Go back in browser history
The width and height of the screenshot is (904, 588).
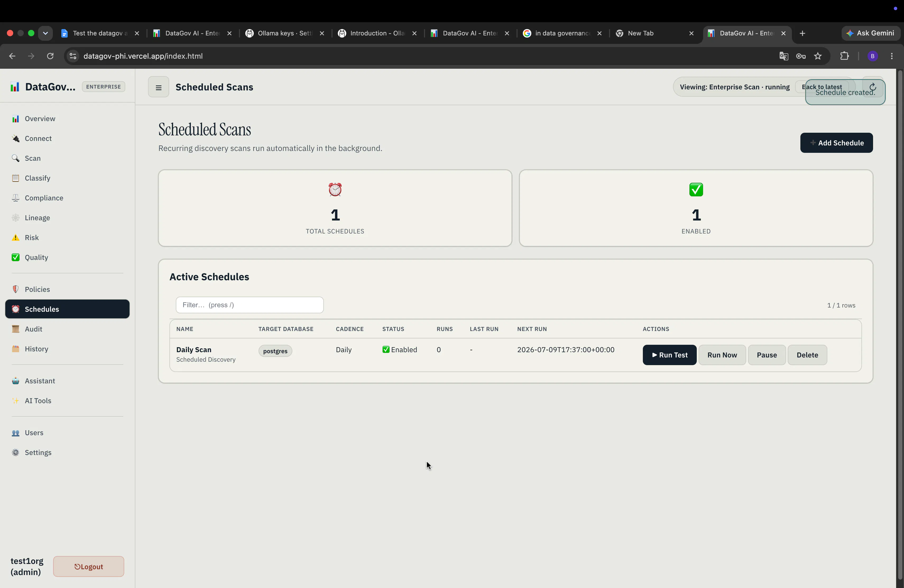click(12, 56)
